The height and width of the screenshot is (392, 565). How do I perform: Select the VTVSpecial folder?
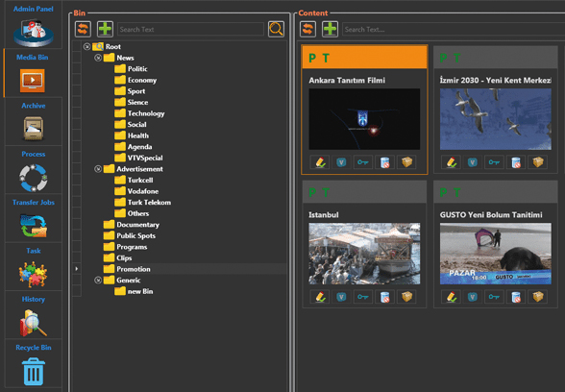click(138, 158)
